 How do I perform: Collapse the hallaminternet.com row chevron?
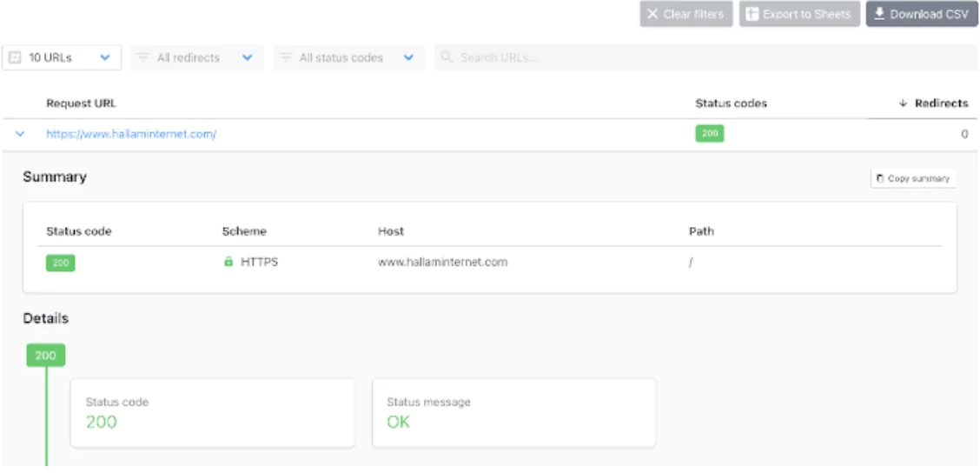point(20,135)
